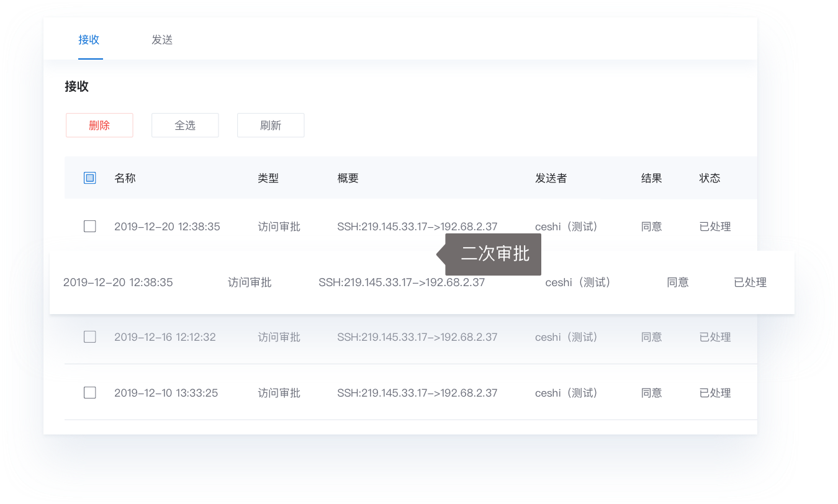The height and width of the screenshot is (504, 838).
Task: Click the 发送者 column header
Action: (551, 178)
